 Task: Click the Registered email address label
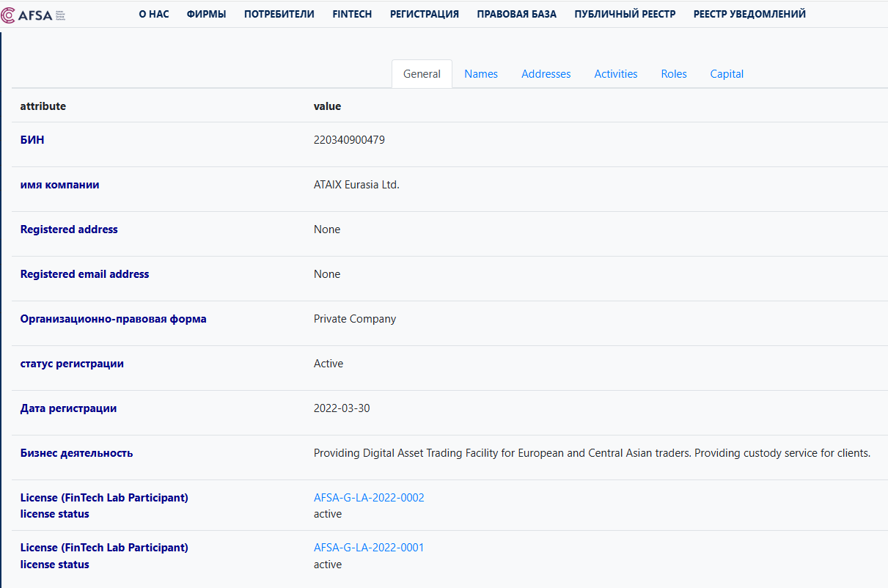coord(85,274)
